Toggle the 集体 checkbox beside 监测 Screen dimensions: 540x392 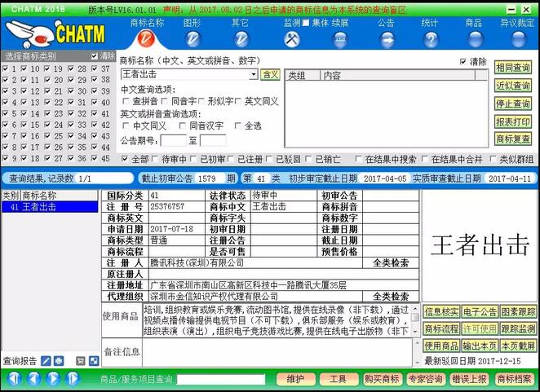click(306, 23)
